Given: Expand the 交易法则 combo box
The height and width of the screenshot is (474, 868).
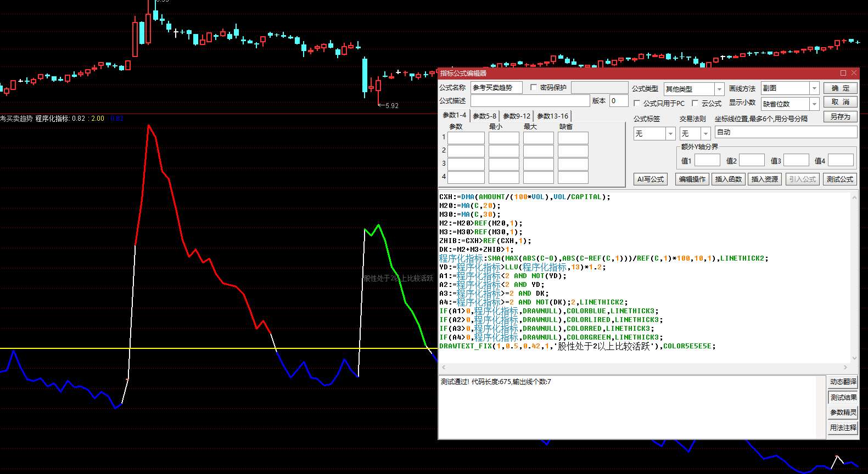Looking at the screenshot, I should (705, 133).
